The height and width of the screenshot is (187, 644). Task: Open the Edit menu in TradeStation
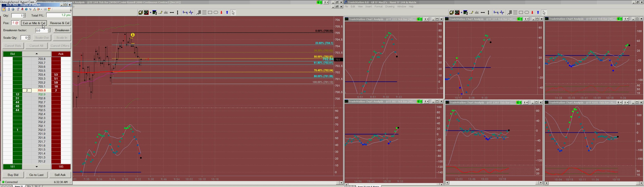click(353, 7)
